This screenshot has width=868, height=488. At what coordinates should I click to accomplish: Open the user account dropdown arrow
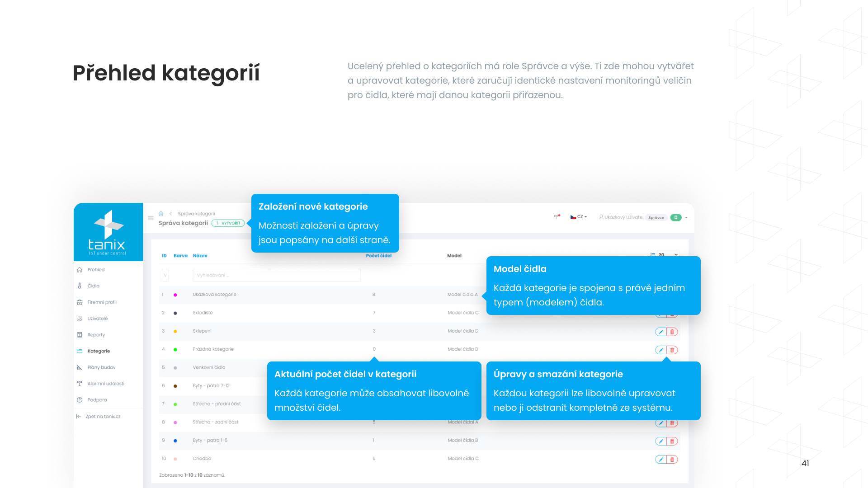click(x=686, y=217)
